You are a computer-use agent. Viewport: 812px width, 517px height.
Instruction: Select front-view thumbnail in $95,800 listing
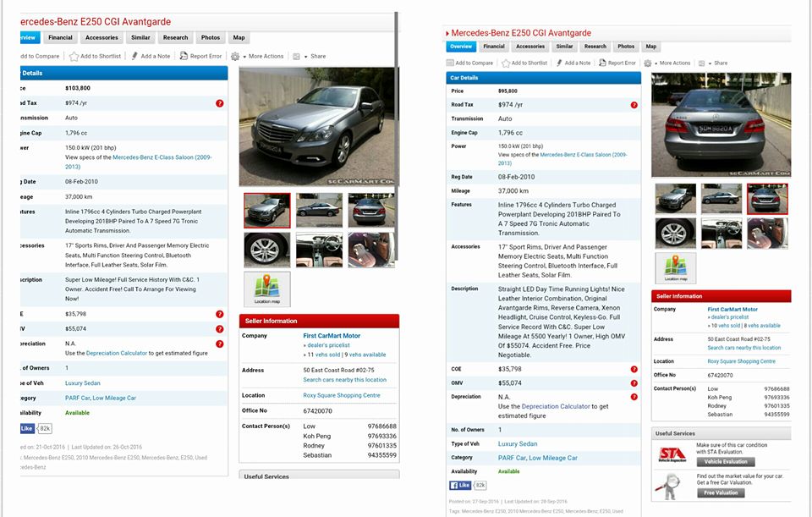675,199
